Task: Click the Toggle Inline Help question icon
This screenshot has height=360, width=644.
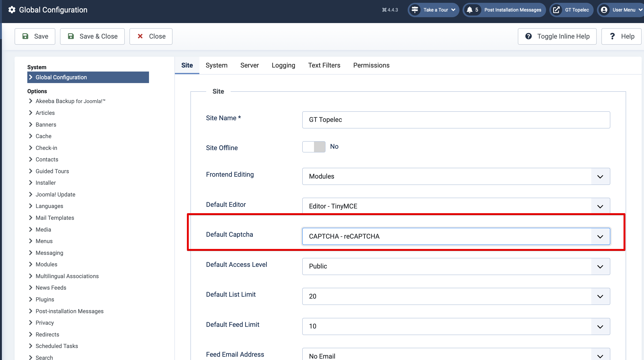Action: pos(528,36)
